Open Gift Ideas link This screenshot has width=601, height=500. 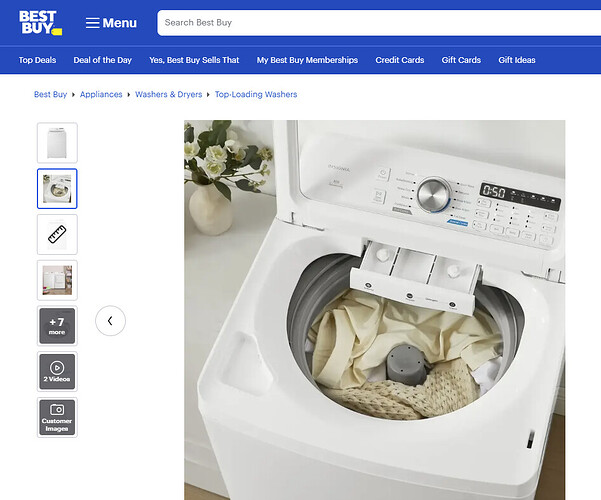[517, 60]
